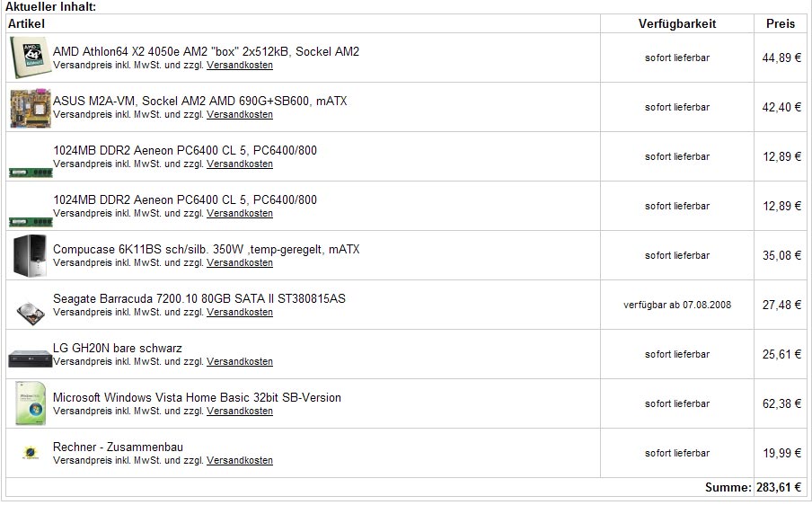Open Versandkosten link under LG GH20N
Viewport: 812px width, 505px height.
pos(240,362)
